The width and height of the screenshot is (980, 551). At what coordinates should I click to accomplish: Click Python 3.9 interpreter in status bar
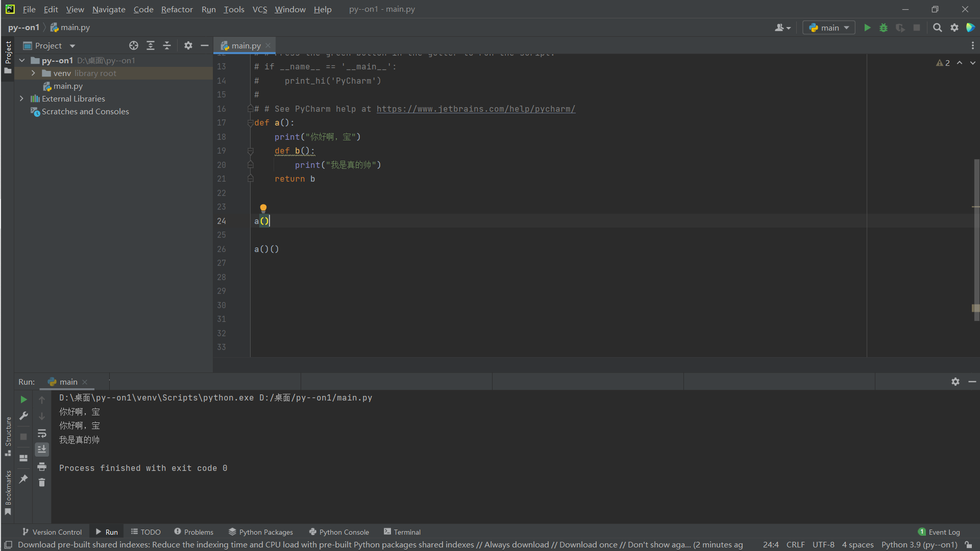coord(919,545)
